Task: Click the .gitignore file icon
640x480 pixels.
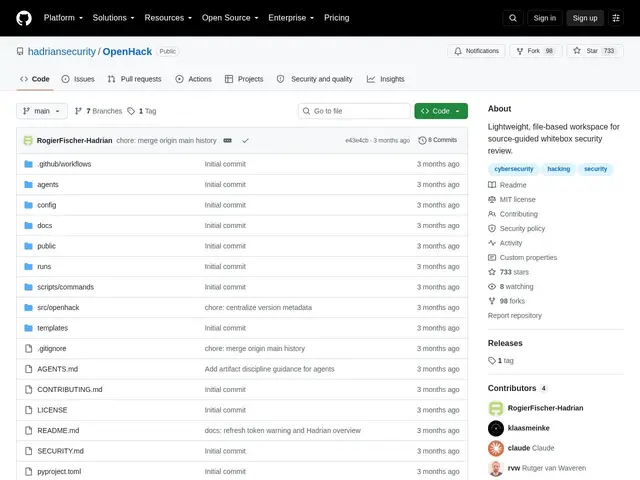Action: tap(28, 349)
